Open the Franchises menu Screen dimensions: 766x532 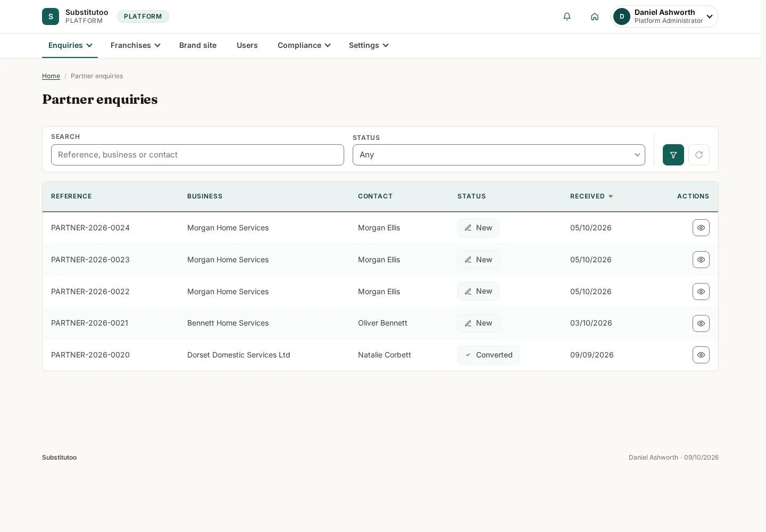136,46
